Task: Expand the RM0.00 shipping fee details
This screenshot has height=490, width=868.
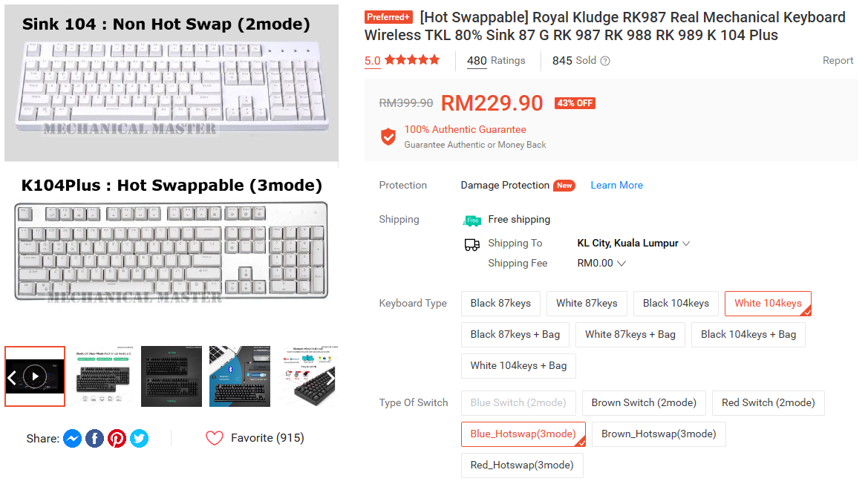Action: [601, 264]
